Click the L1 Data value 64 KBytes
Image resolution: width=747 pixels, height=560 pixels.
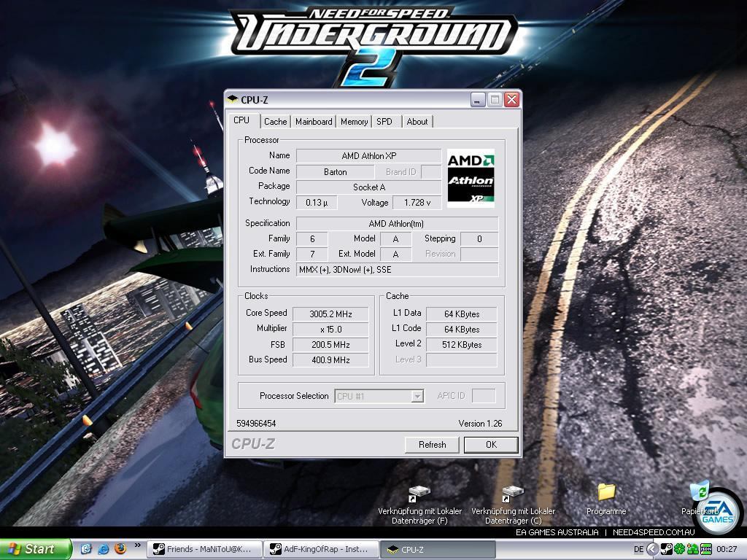point(462,314)
